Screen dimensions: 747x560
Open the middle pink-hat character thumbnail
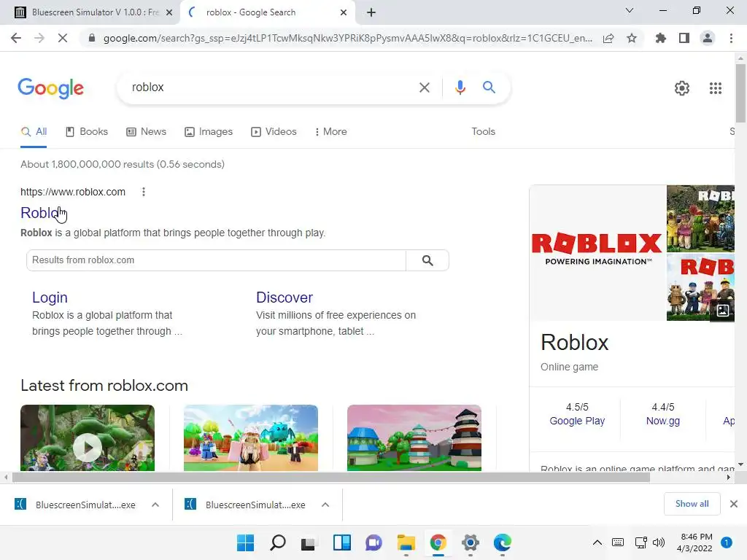tap(251, 438)
